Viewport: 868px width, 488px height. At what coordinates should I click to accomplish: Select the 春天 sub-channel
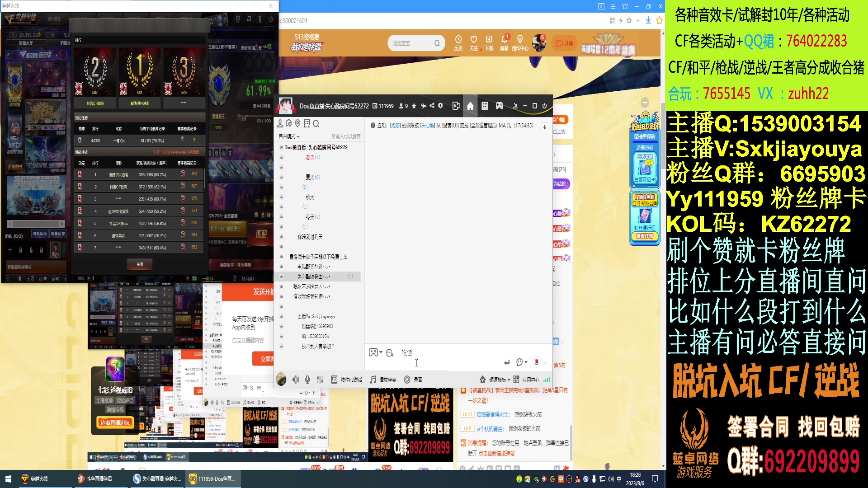[x=312, y=157]
